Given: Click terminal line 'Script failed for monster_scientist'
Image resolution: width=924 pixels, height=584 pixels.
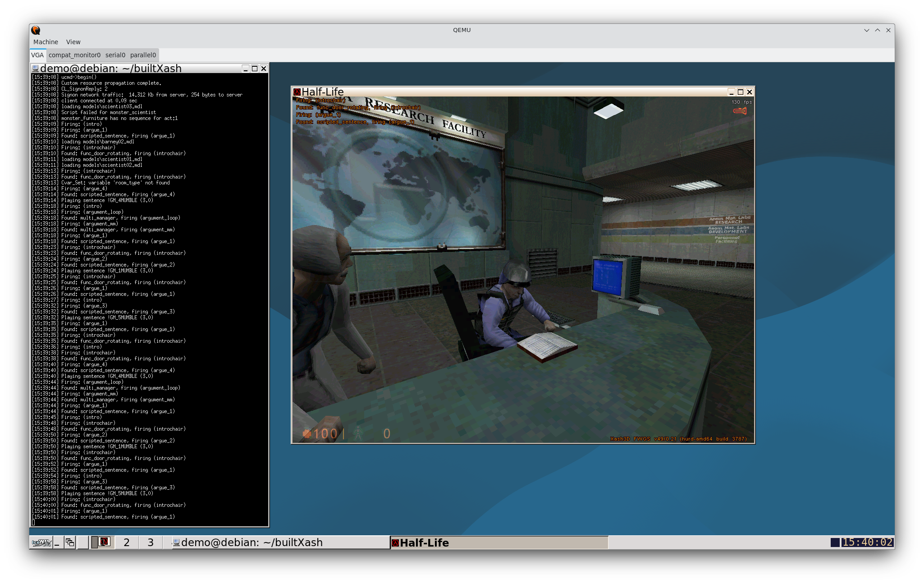Looking at the screenshot, I should (109, 113).
